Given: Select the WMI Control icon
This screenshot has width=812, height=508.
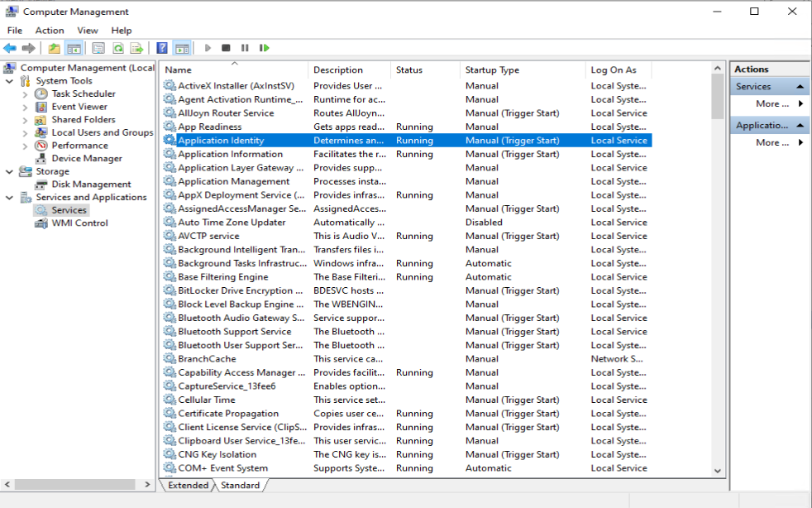Looking at the screenshot, I should [41, 223].
